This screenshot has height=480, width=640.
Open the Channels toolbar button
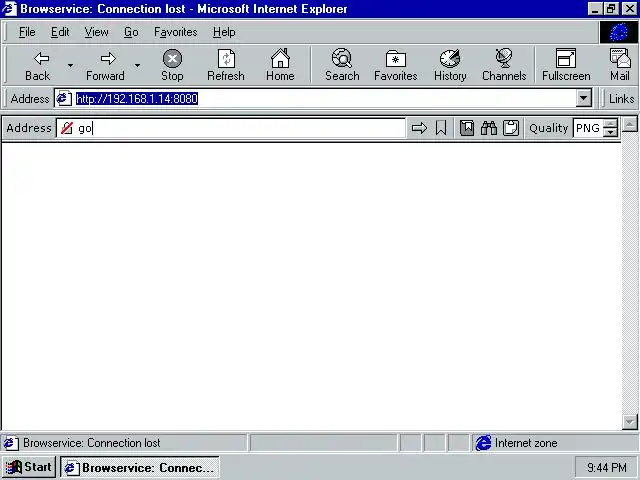504,65
